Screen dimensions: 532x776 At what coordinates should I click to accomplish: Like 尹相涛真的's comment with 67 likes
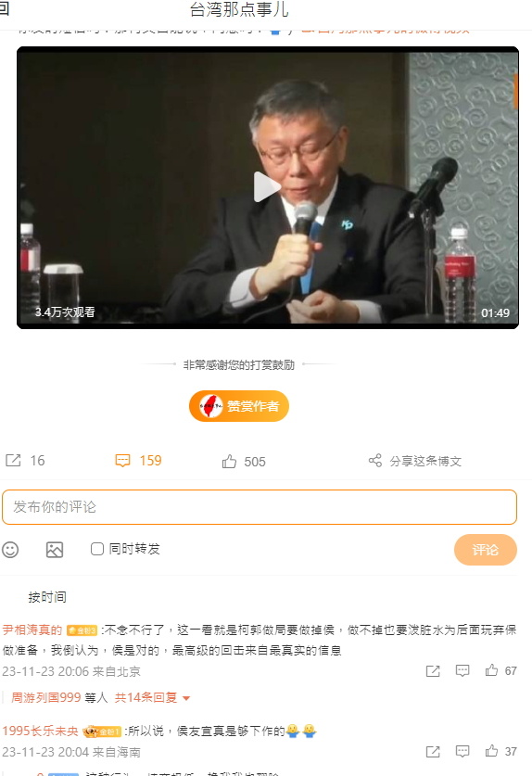pyautogui.click(x=491, y=670)
